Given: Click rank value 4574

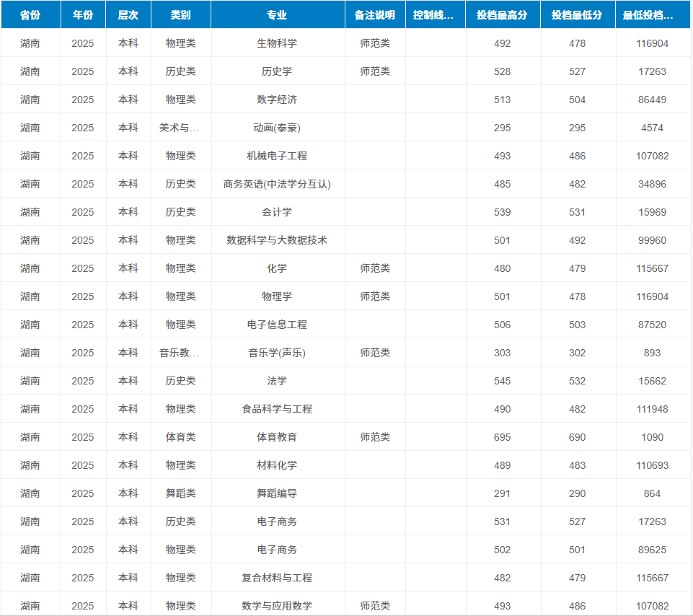Looking at the screenshot, I should 653,128.
